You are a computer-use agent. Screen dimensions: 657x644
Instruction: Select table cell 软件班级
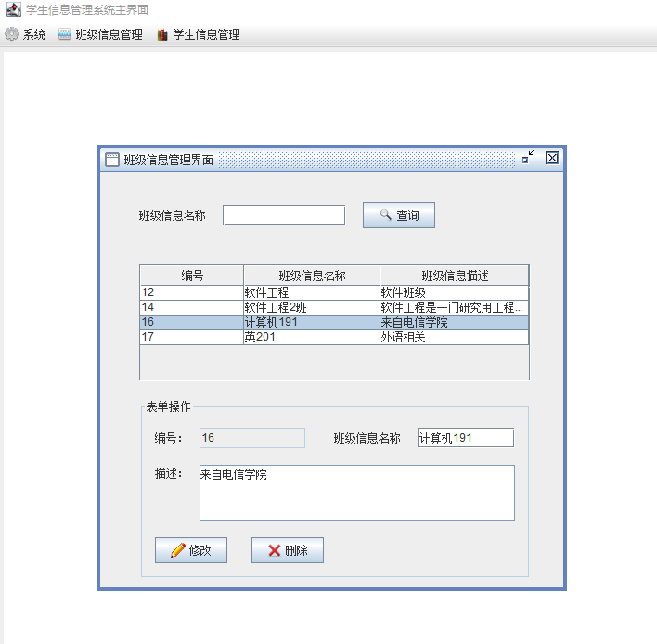point(455,292)
